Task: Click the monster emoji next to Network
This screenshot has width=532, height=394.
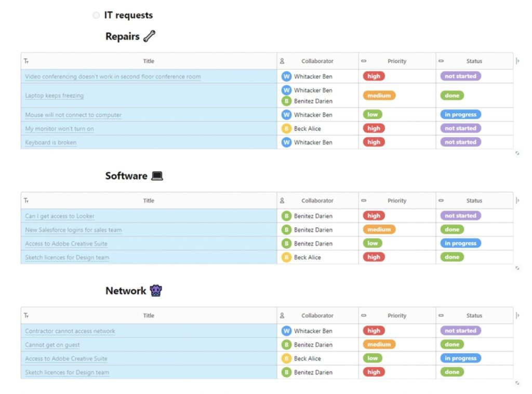Action: [156, 291]
